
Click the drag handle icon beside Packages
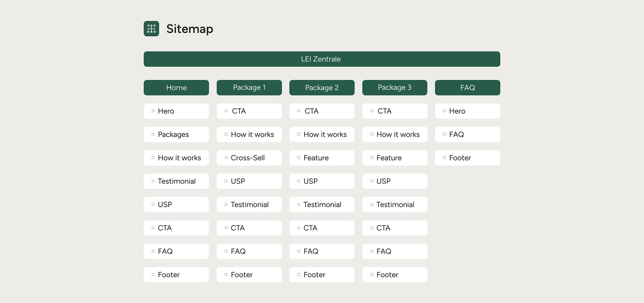(153, 134)
